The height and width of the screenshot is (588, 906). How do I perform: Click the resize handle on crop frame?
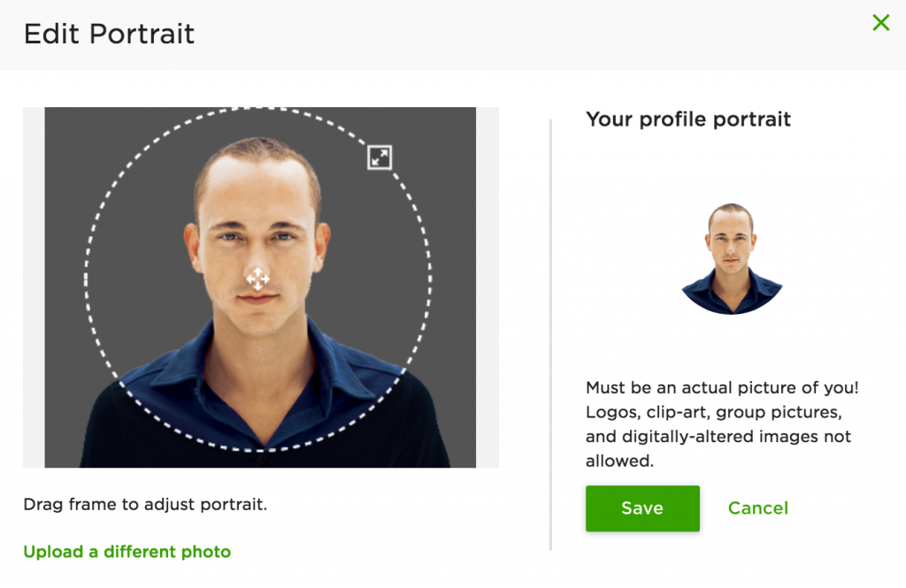tap(380, 157)
